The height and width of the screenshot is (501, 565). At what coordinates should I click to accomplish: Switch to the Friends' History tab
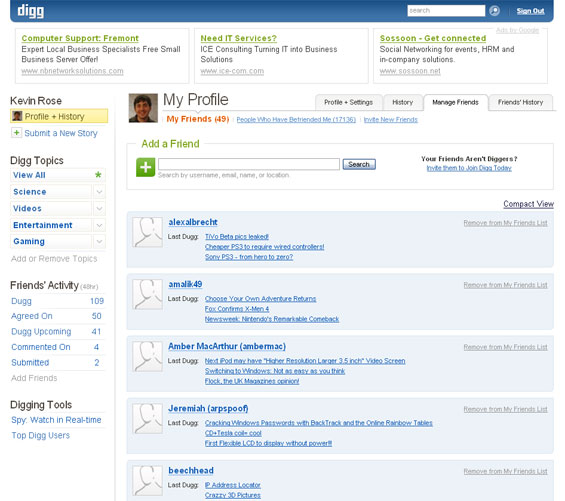point(520,102)
